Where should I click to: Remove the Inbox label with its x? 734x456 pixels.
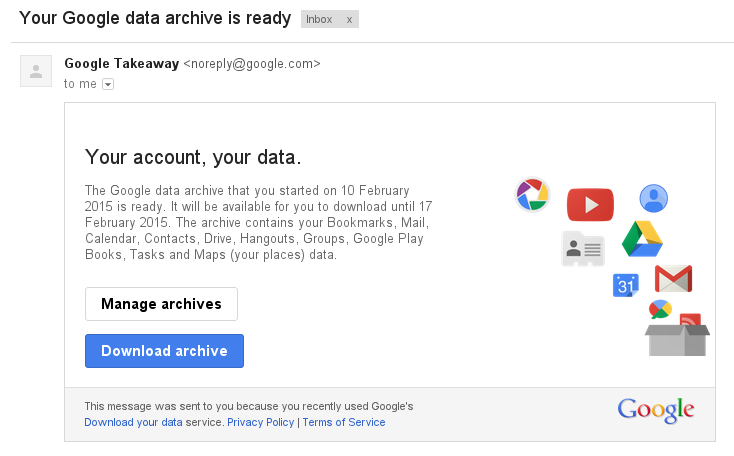(349, 20)
